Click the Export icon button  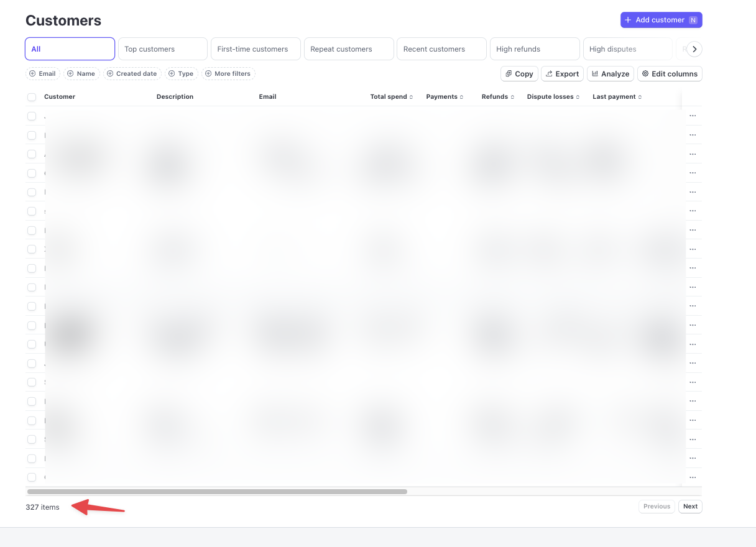pos(562,73)
